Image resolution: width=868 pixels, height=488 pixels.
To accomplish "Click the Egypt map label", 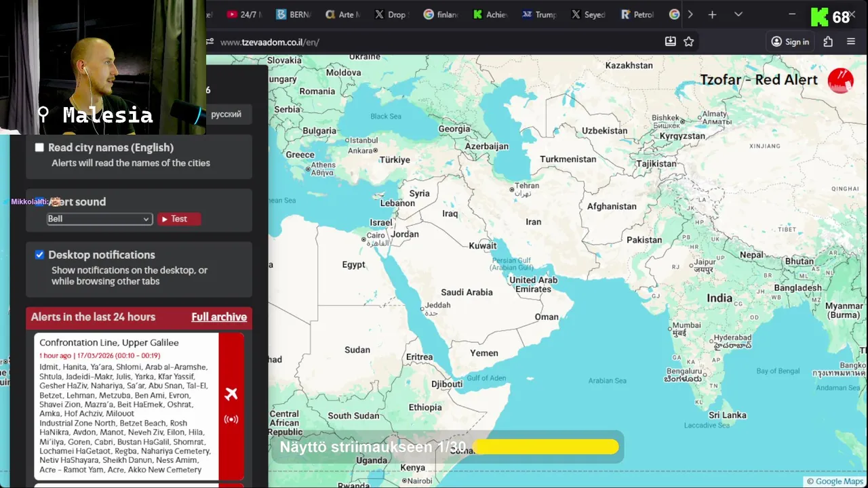I will (353, 265).
